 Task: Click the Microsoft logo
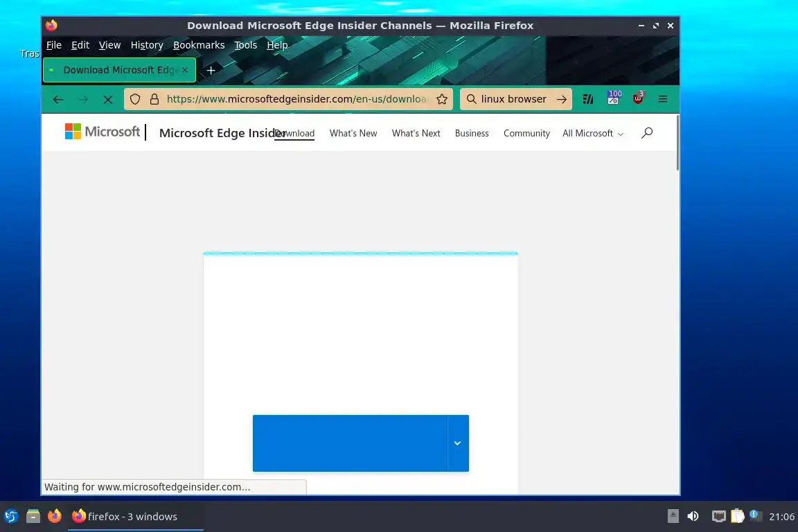point(103,132)
